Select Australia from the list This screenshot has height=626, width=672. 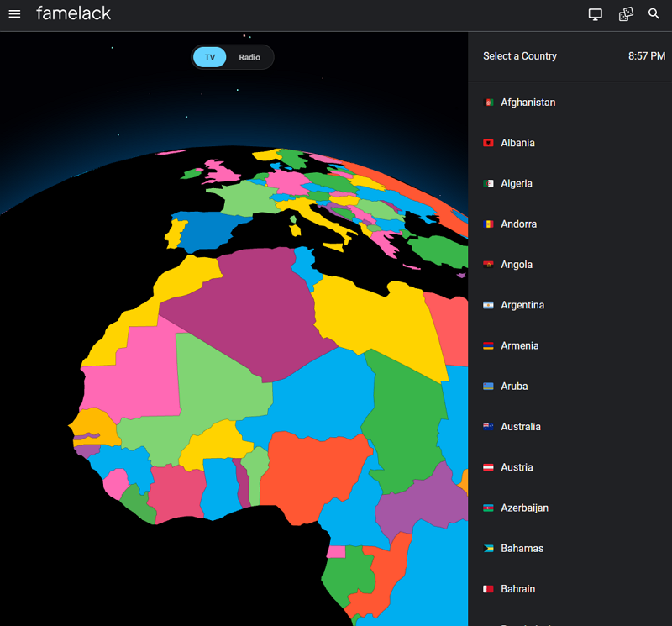click(x=570, y=427)
